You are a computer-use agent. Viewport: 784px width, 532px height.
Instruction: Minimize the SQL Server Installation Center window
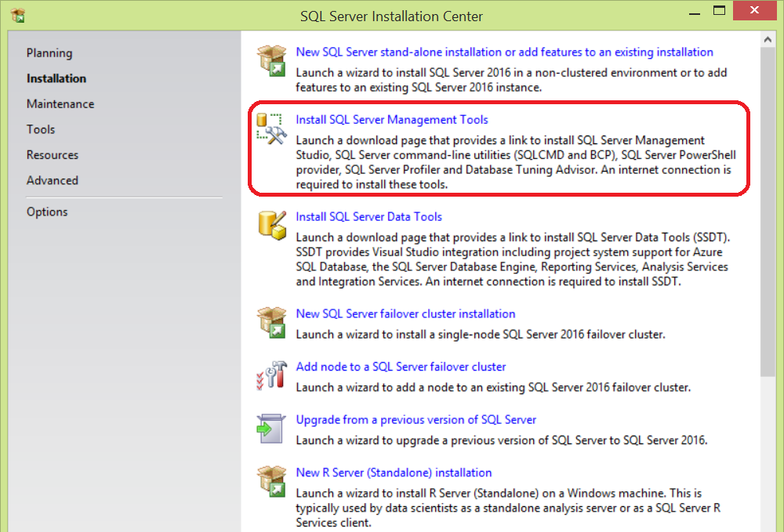tap(694, 13)
